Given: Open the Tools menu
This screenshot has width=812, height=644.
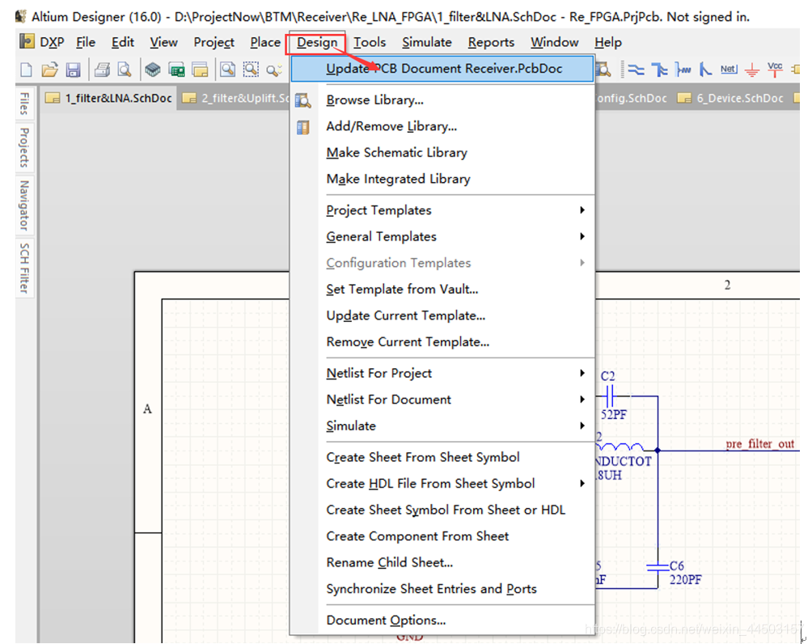Looking at the screenshot, I should click(x=370, y=42).
